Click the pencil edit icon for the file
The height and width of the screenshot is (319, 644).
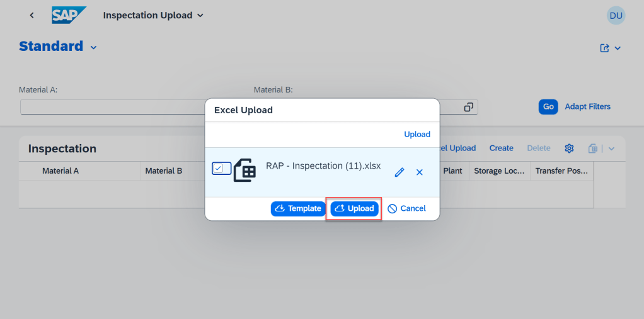tap(399, 172)
